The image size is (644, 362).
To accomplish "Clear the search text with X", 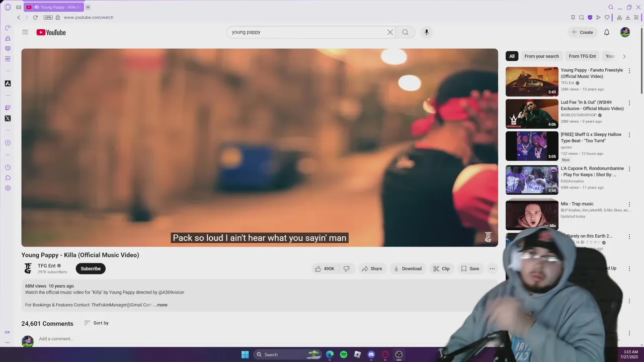I will tap(390, 32).
